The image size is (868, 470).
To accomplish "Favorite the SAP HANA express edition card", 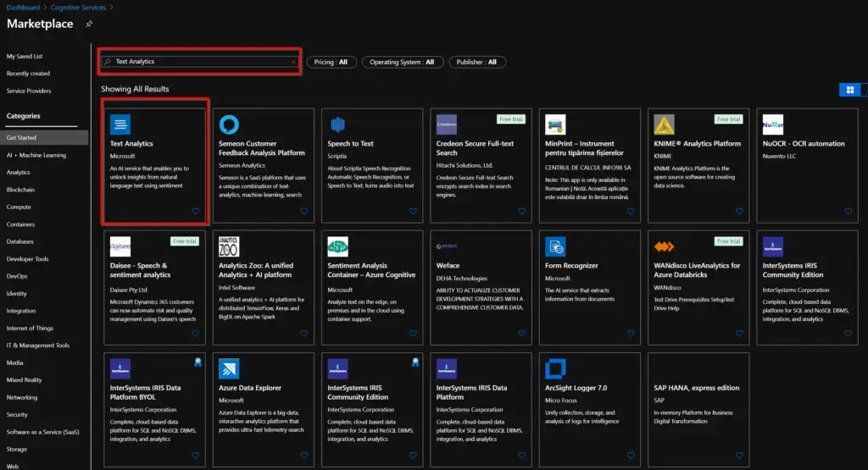I will pos(739,456).
